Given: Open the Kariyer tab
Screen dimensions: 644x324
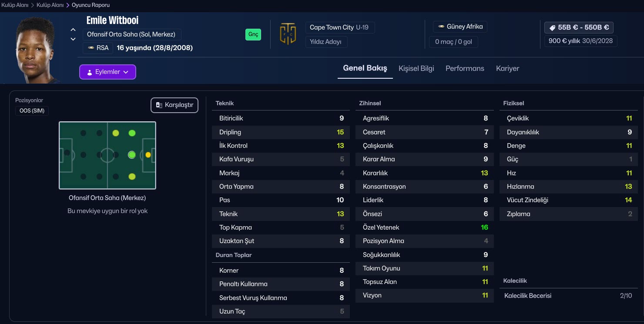Looking at the screenshot, I should [x=507, y=68].
